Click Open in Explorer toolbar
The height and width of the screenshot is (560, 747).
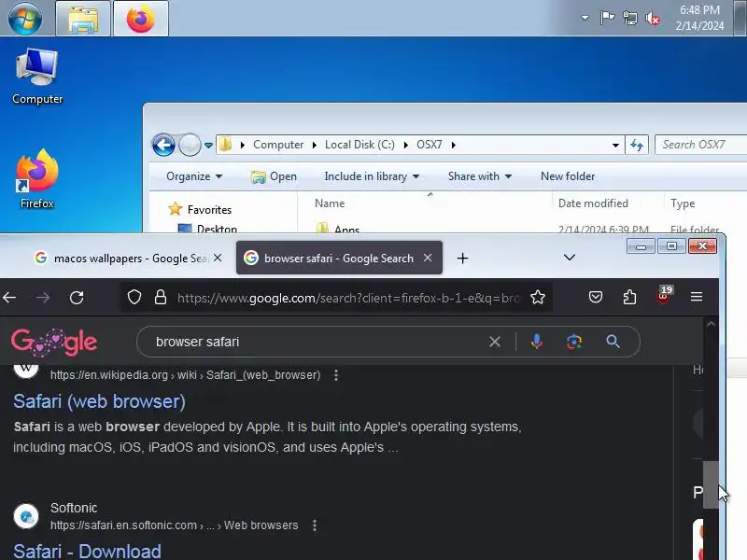click(274, 176)
